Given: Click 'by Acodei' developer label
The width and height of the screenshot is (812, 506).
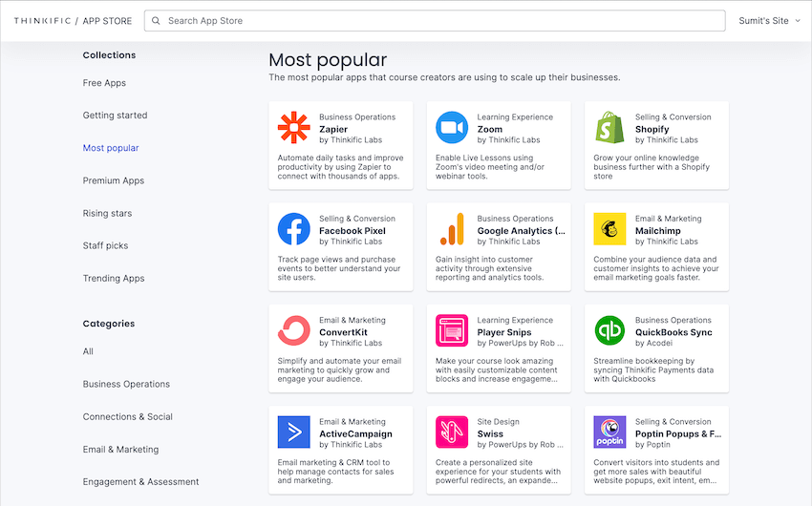Looking at the screenshot, I should tap(653, 343).
